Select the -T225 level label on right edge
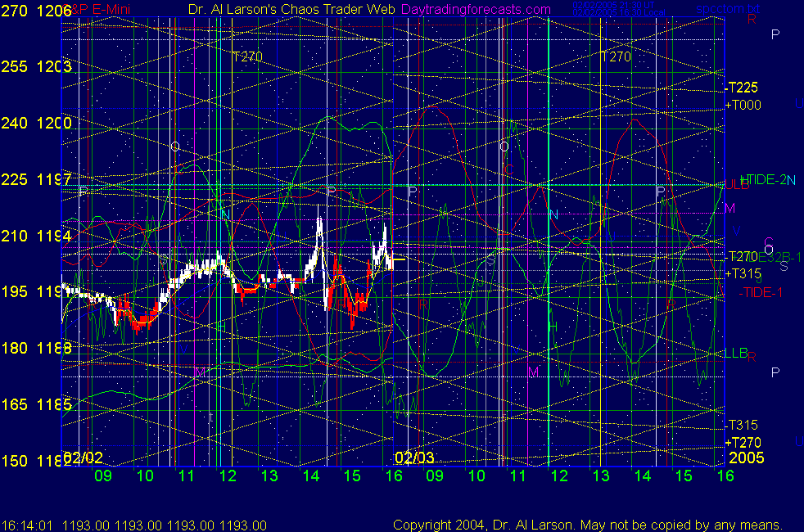 tap(742, 89)
